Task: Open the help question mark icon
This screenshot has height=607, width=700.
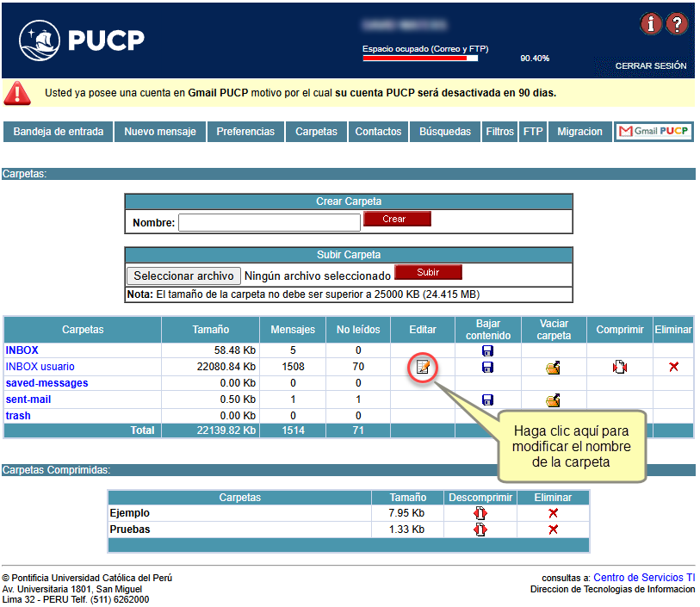Action: tap(678, 24)
